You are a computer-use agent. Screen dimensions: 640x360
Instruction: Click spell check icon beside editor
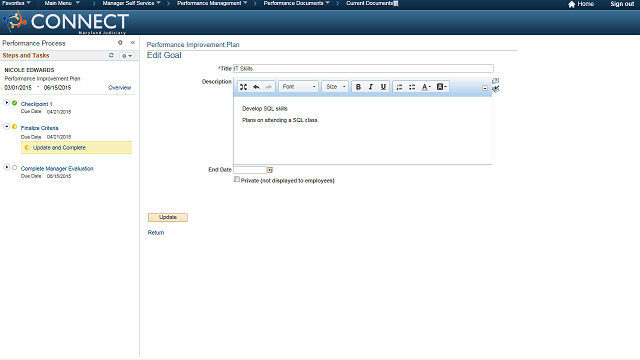click(496, 89)
